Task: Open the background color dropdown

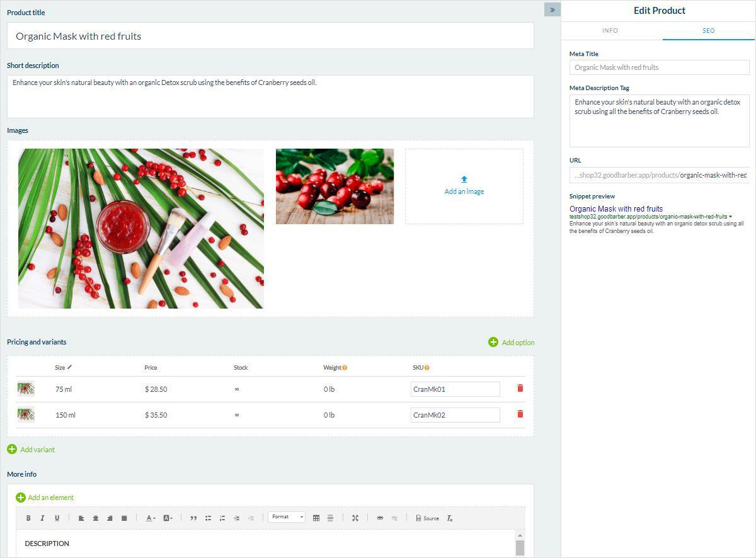Action: pos(168,518)
